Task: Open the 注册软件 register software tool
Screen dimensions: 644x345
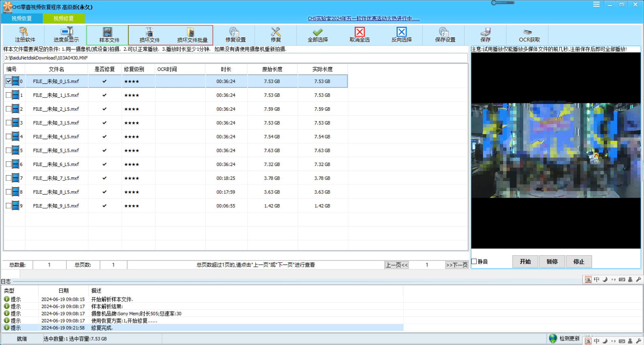Action: [x=24, y=35]
